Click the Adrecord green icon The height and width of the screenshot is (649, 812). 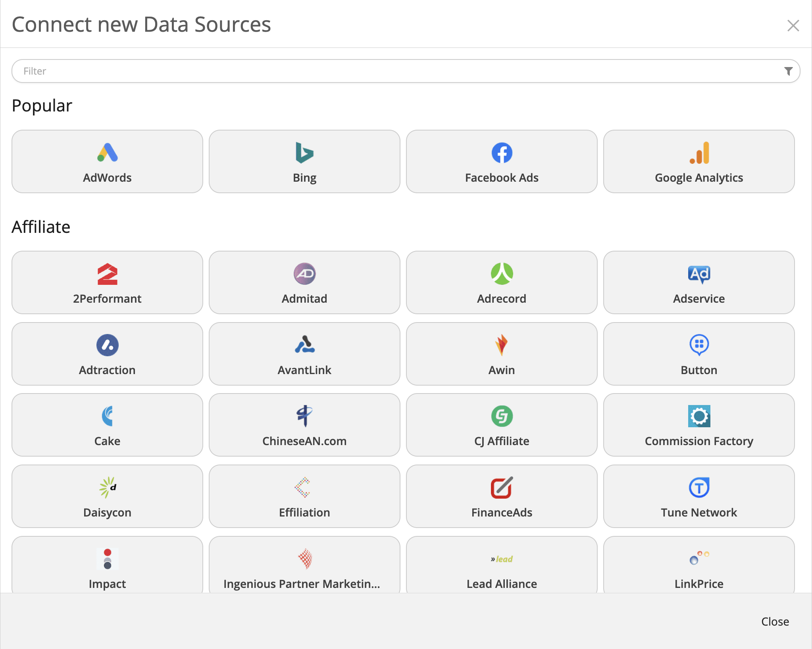pos(502,274)
